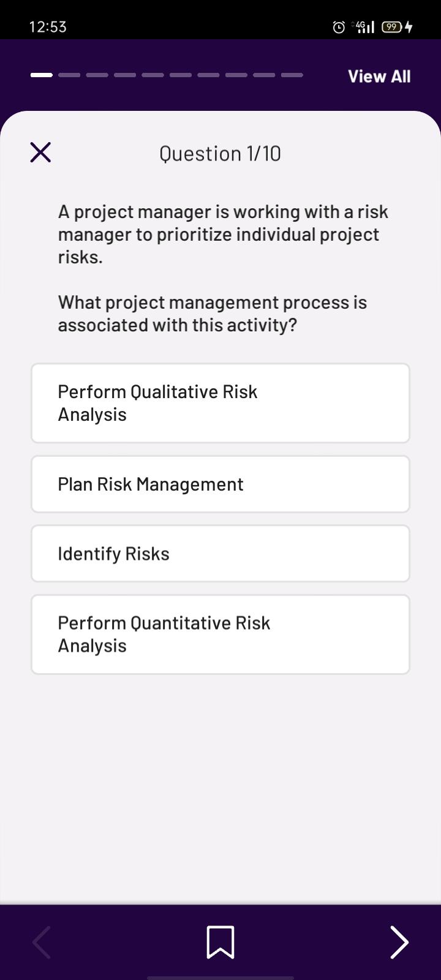This screenshot has height=980, width=441.
Task: Go to the next question arrow
Action: tap(399, 941)
